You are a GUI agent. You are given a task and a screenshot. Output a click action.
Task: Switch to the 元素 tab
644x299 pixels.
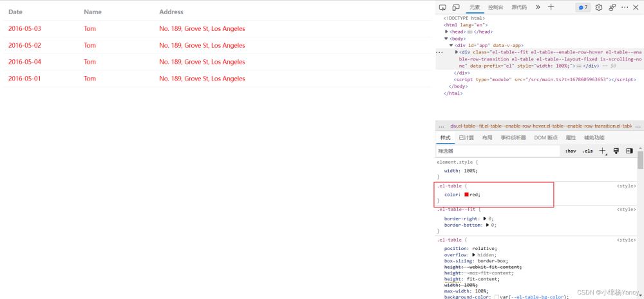click(x=475, y=7)
